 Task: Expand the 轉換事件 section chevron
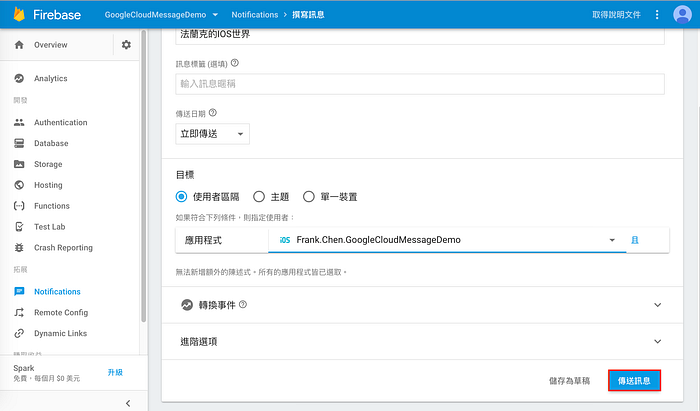(x=657, y=305)
